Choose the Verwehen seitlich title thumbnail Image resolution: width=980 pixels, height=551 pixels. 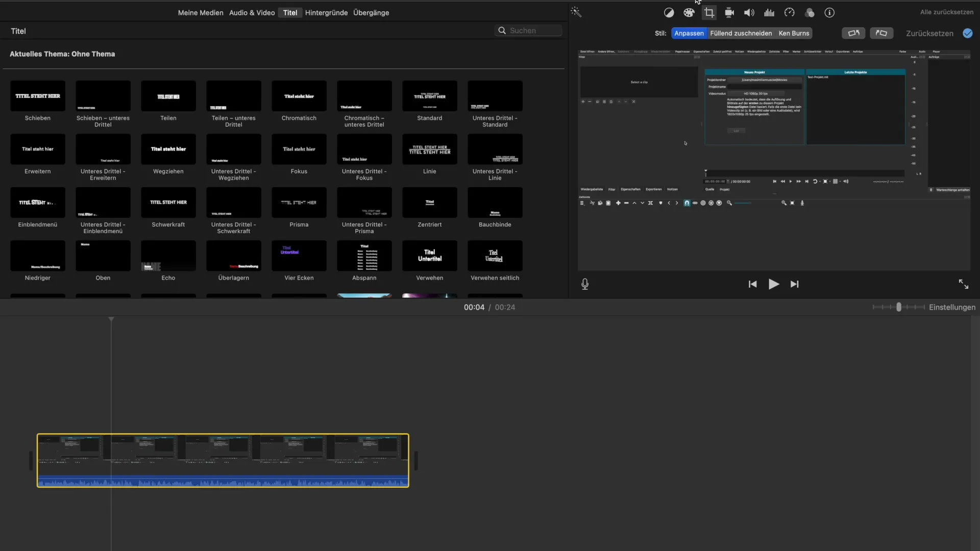pos(495,256)
